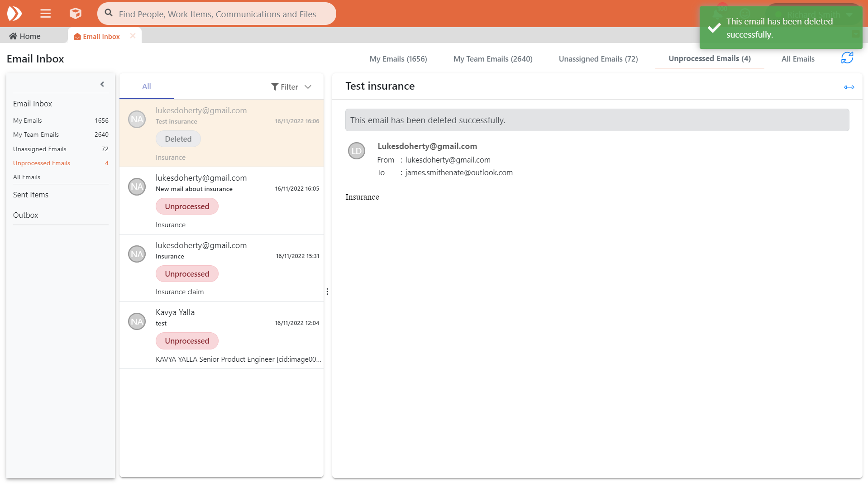Open Sent Items folder
The image size is (868, 488).
tap(31, 195)
